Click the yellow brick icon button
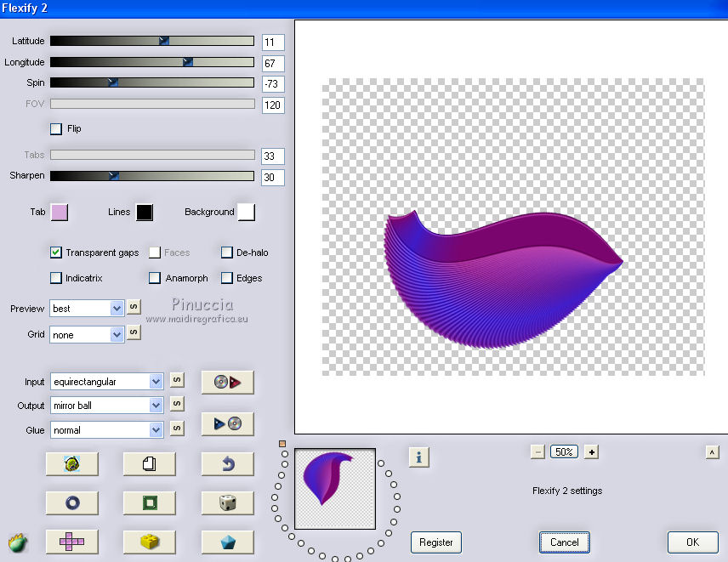The image size is (728, 562). click(x=149, y=542)
